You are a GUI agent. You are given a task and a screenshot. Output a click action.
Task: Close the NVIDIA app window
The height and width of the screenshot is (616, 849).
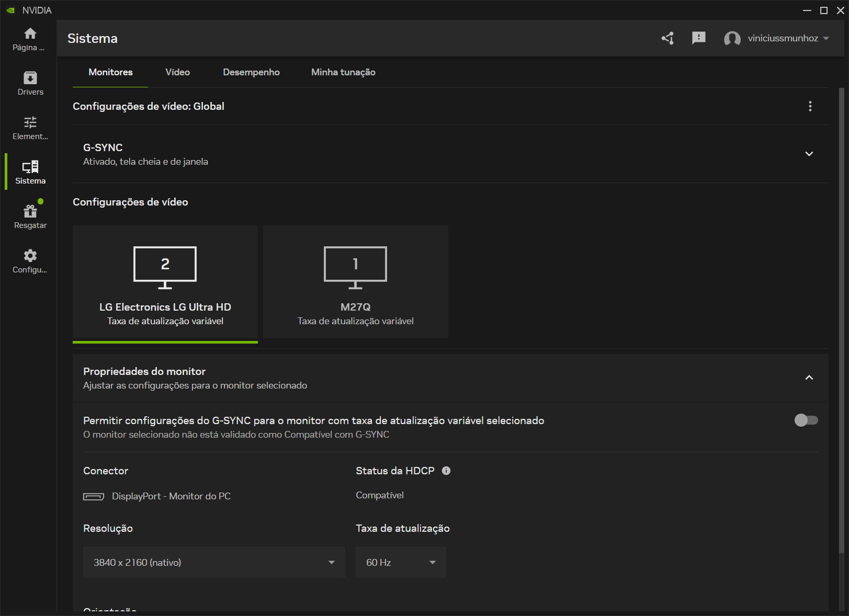point(841,10)
